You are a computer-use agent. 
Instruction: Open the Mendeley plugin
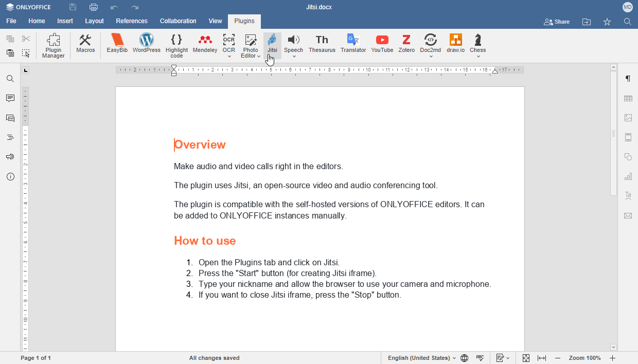[x=205, y=44]
